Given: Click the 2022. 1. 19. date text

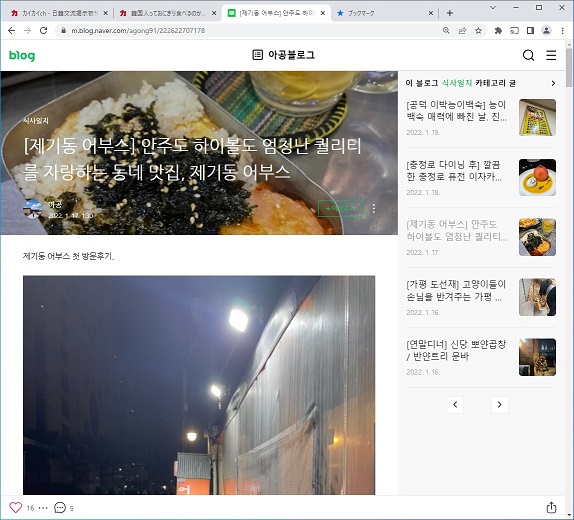Looking at the screenshot, I should 423,133.
